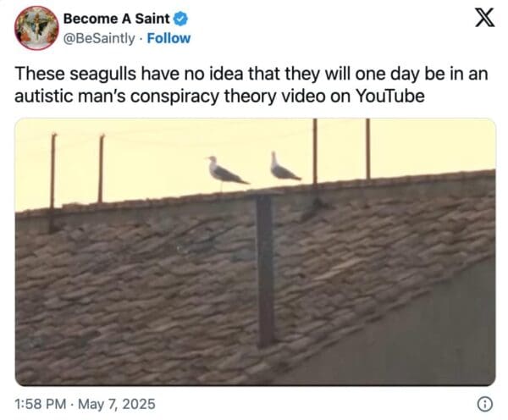The image size is (508, 420).
Task: Open the seagulls tweet text
Action: [251, 85]
